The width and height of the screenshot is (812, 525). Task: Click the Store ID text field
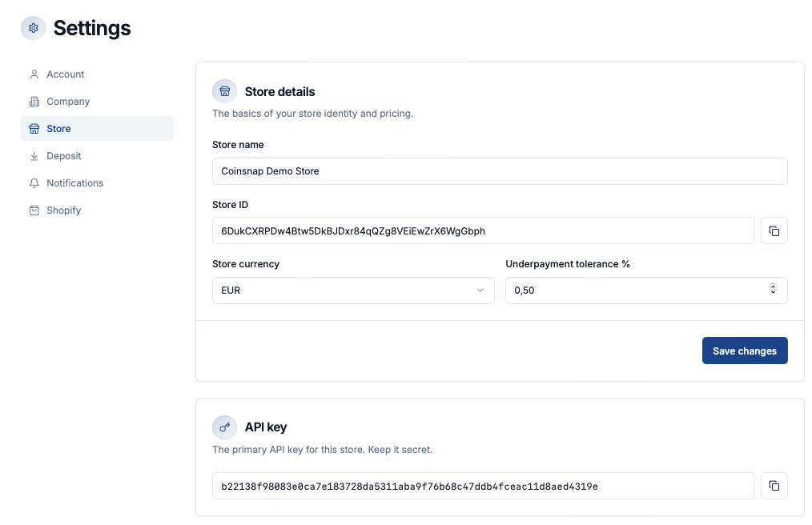point(483,231)
